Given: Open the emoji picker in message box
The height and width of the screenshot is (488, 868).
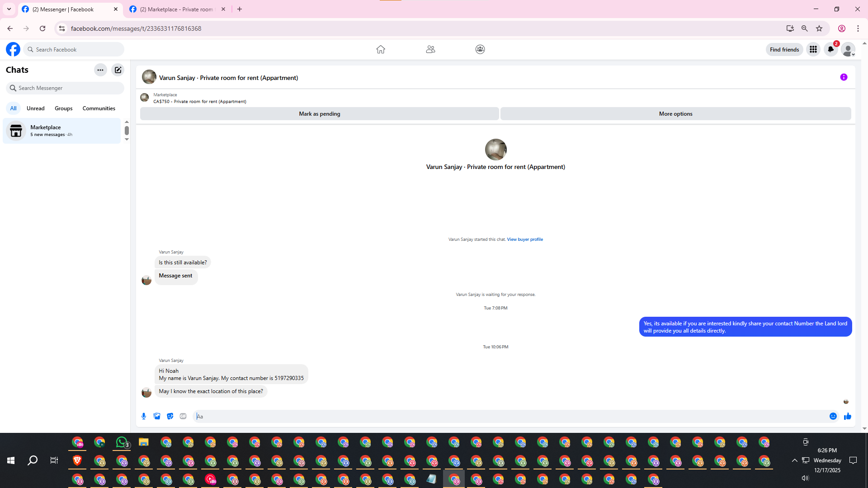Looking at the screenshot, I should coord(833,416).
